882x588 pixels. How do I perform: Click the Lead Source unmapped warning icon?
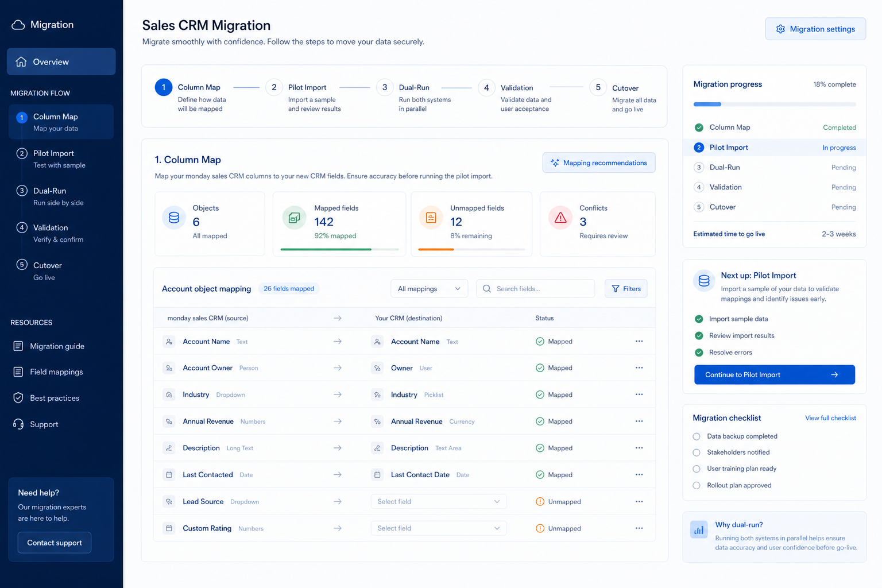[x=540, y=501]
